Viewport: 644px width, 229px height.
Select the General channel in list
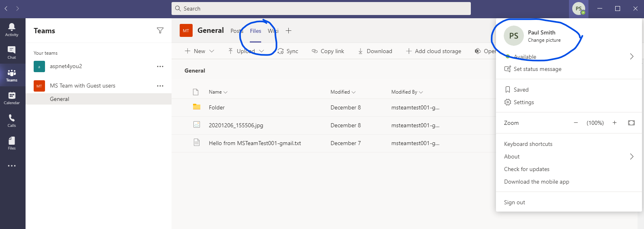tap(99, 99)
